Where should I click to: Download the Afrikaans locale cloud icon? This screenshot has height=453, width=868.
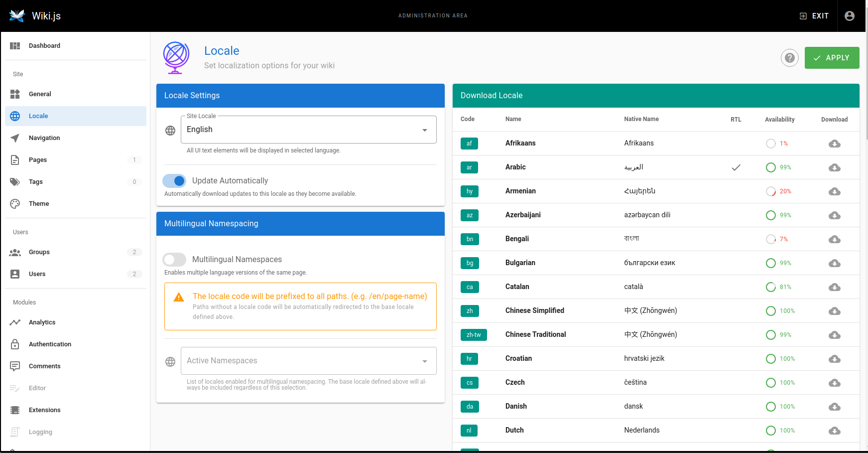(x=834, y=144)
